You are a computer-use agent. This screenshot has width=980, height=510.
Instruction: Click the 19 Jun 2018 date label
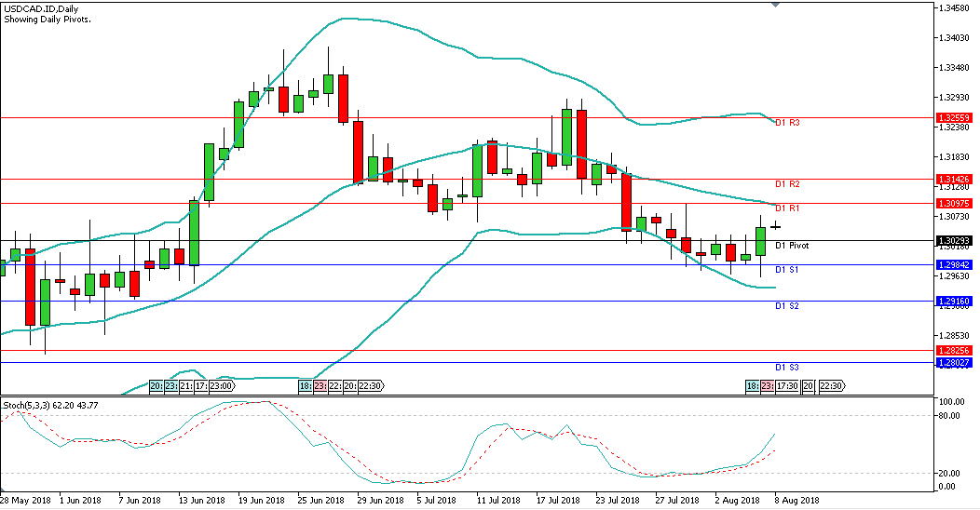(261, 500)
